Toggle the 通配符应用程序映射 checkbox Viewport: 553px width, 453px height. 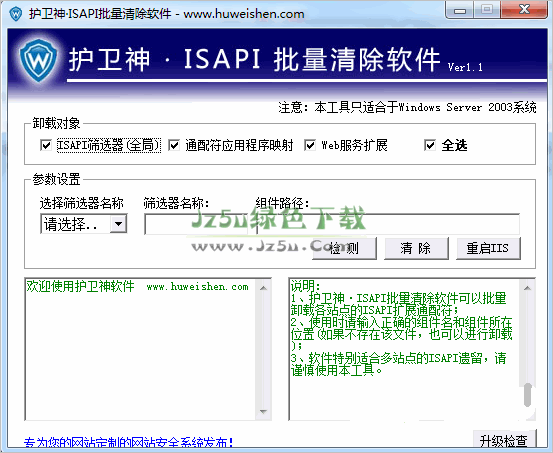click(x=174, y=145)
